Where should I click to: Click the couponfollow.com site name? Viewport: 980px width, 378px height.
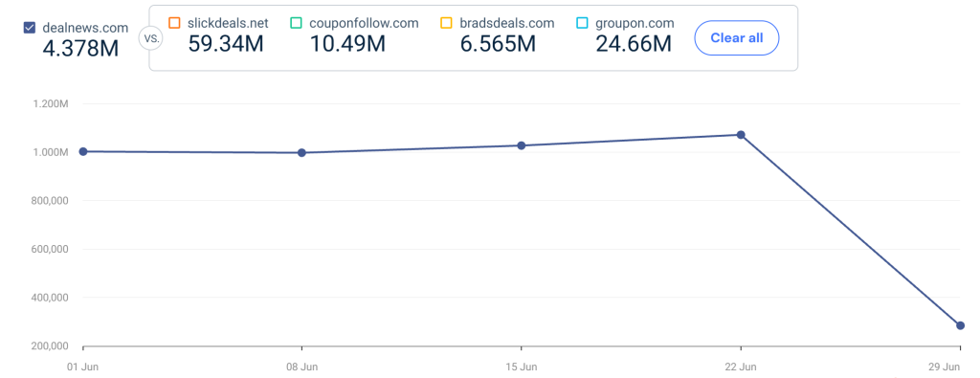(x=364, y=24)
